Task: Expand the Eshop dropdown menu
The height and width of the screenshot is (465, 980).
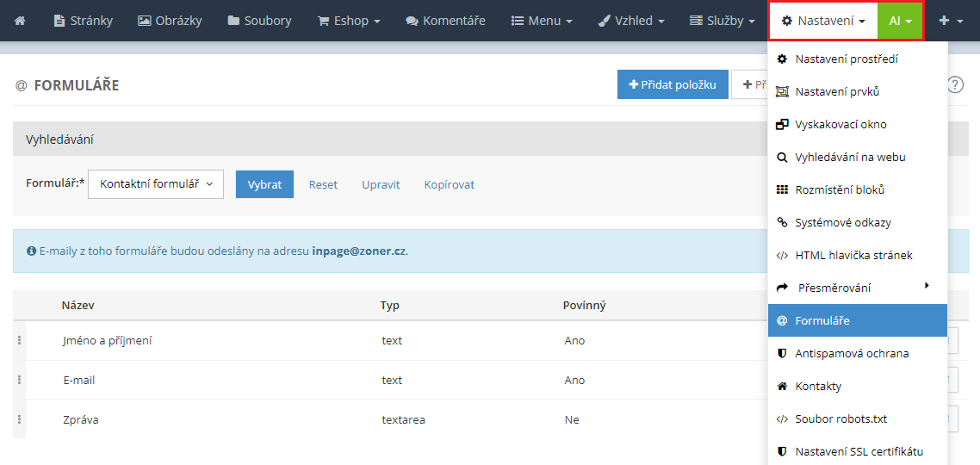Action: coord(349,21)
